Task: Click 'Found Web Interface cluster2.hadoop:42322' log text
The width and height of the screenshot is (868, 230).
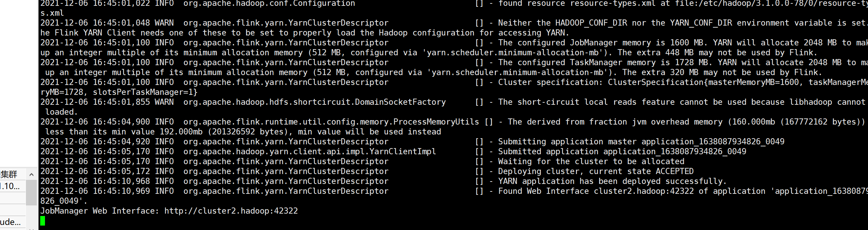Action: coord(596,191)
